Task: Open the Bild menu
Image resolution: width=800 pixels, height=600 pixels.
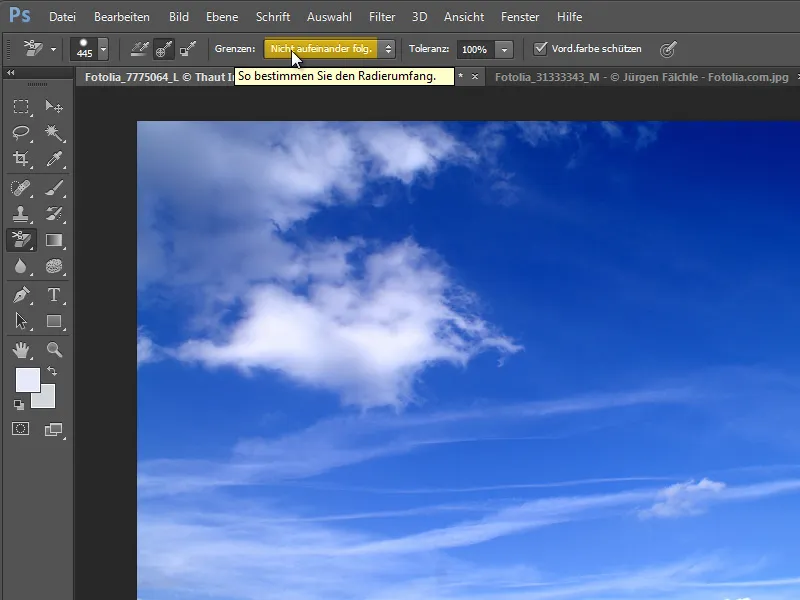Action: click(179, 17)
